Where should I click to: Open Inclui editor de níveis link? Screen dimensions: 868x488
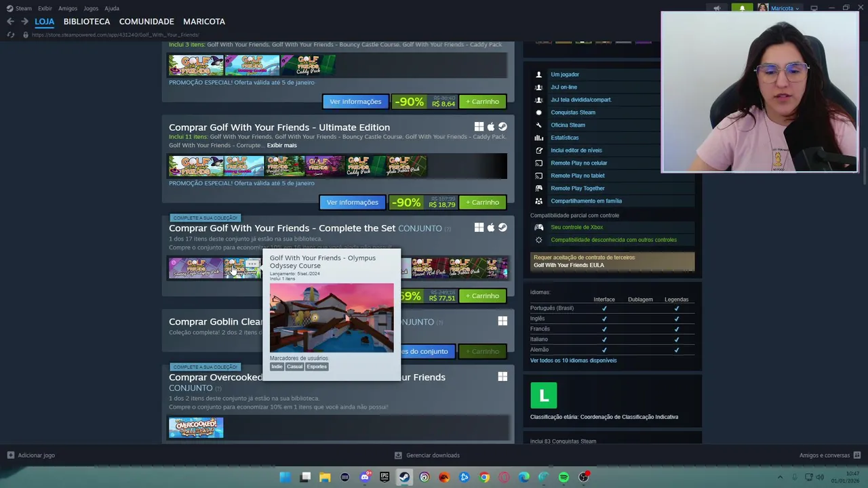coord(576,150)
